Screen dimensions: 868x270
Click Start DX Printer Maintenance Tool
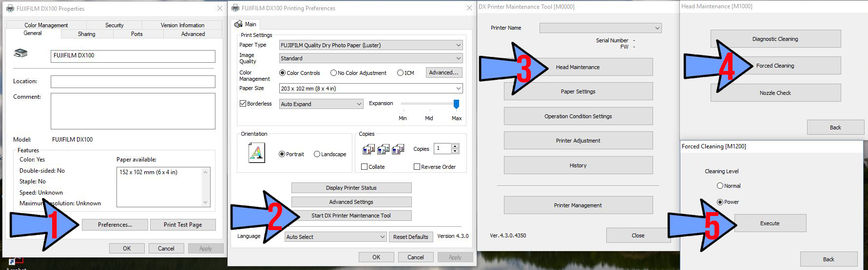(351, 215)
